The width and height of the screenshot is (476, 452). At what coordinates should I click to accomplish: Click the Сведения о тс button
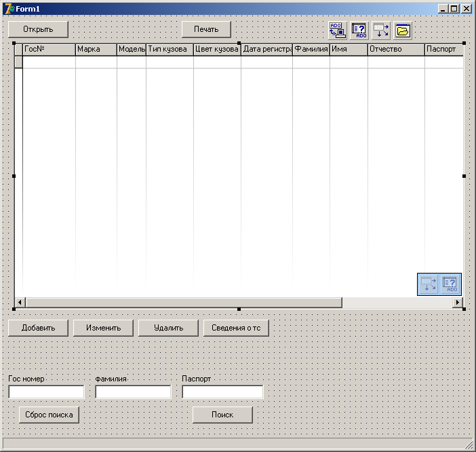tap(236, 328)
